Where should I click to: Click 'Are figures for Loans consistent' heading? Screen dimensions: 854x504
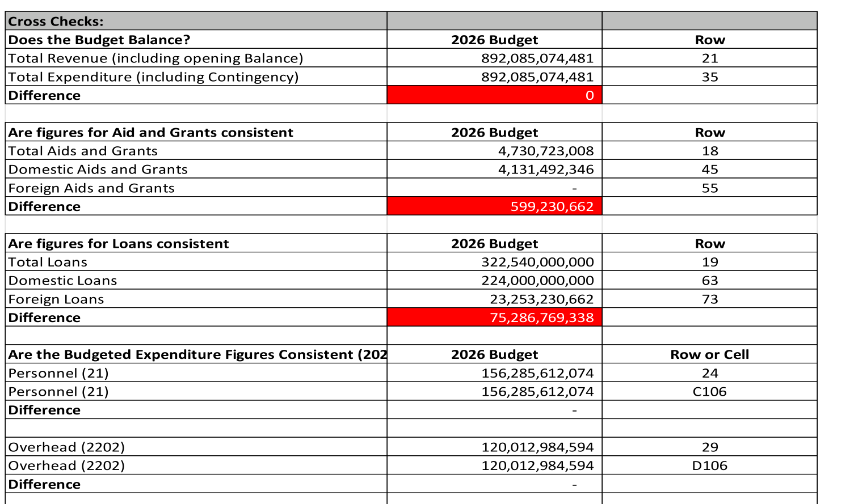tap(196, 243)
